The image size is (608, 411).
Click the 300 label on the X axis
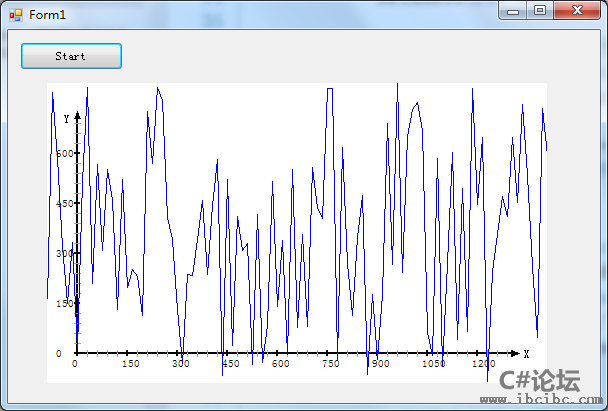pos(181,364)
